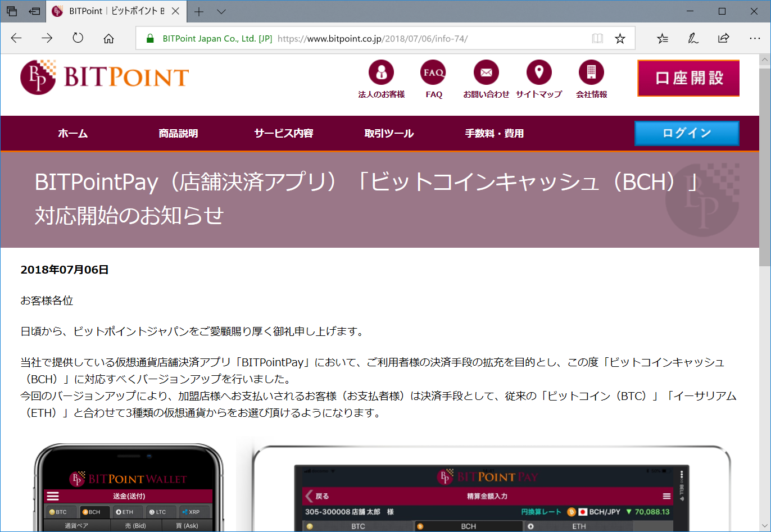Click the 会社情報 company info icon
The height and width of the screenshot is (532, 771).
click(591, 72)
